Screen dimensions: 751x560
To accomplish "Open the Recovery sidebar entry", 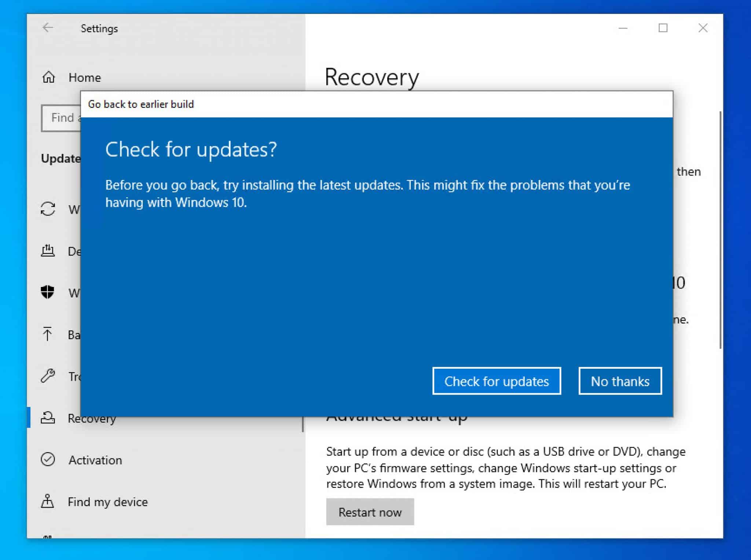I will (91, 418).
